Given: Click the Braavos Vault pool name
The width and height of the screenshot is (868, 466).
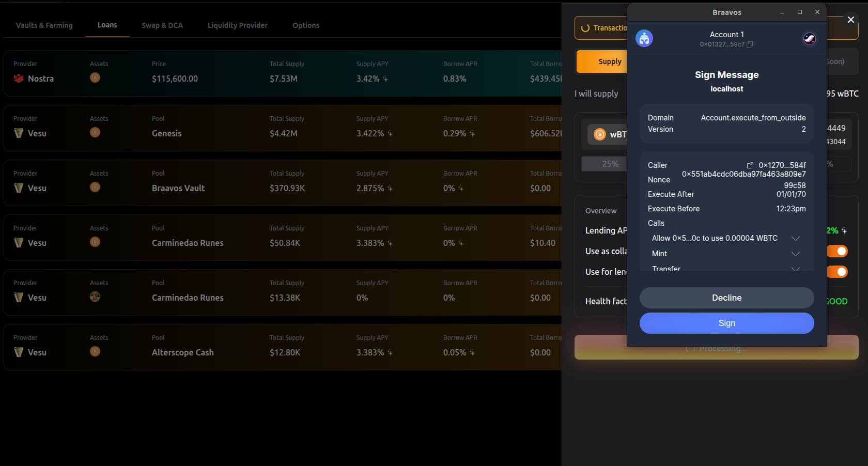Looking at the screenshot, I should tap(178, 188).
